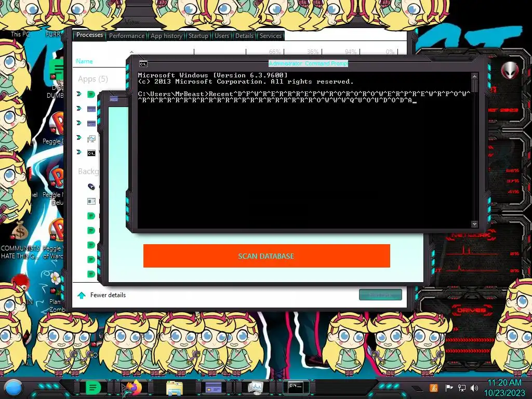This screenshot has width=532, height=399.
Task: Sort by the Name column header
Action: coord(84,61)
